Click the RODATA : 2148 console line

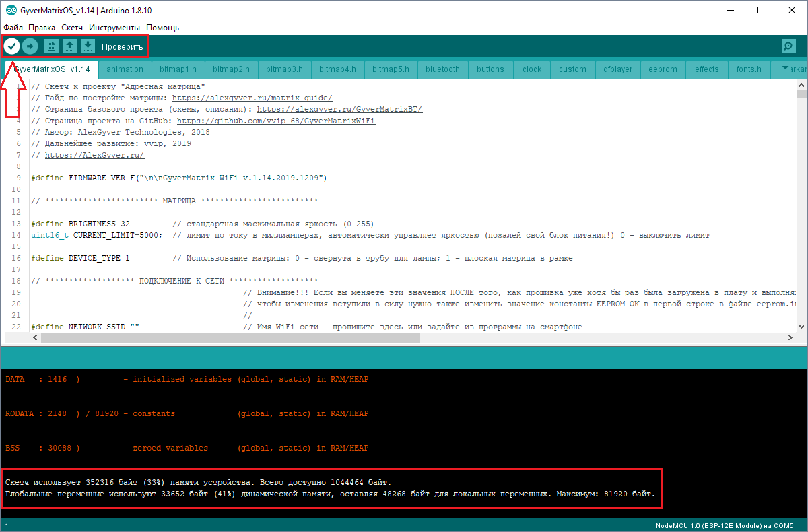187,413
